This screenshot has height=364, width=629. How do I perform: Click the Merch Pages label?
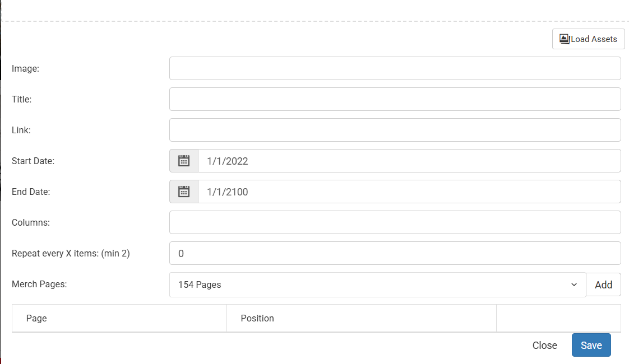pyautogui.click(x=39, y=284)
